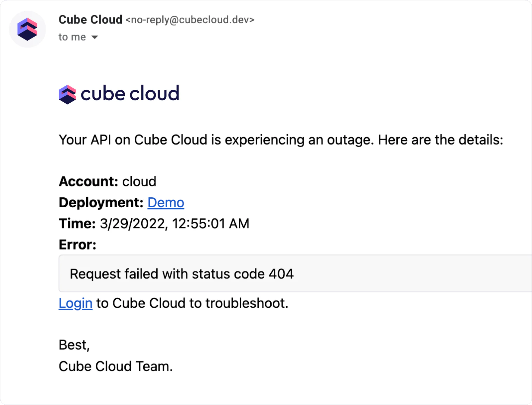Click the 'Time:' label
This screenshot has width=532, height=405.
pos(77,224)
